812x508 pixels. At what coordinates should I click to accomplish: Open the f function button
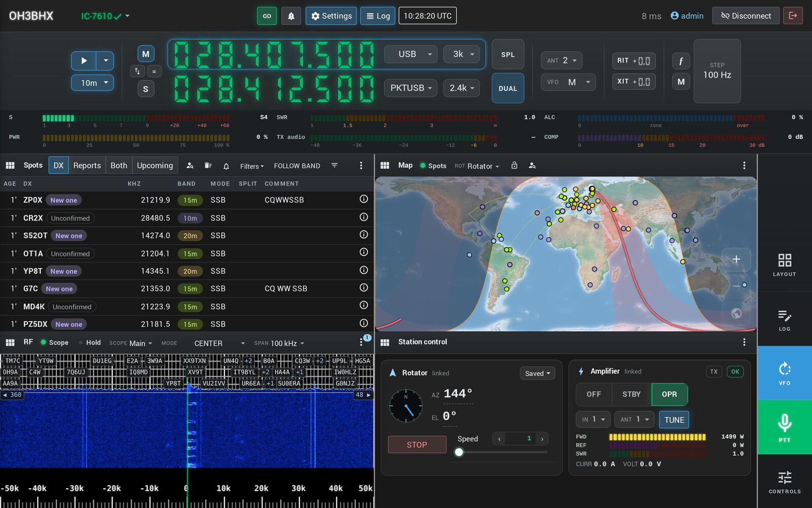(681, 61)
